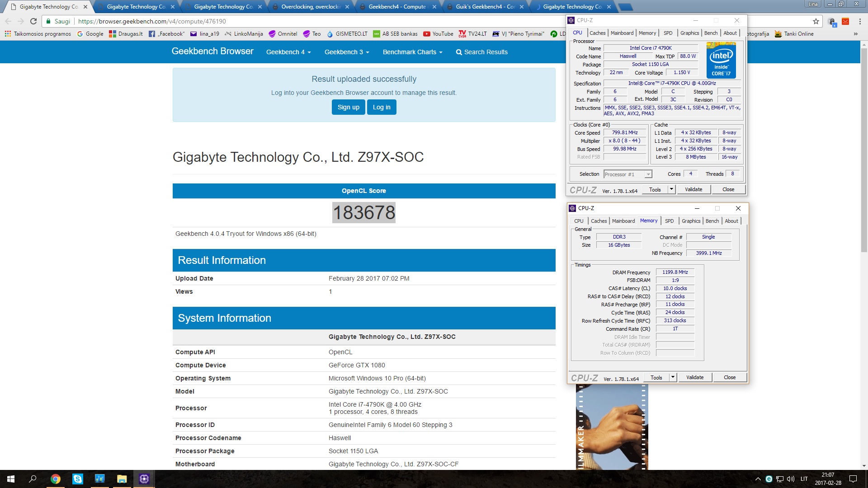Open the Windows Start menu
The image size is (868, 488).
pyautogui.click(x=11, y=479)
